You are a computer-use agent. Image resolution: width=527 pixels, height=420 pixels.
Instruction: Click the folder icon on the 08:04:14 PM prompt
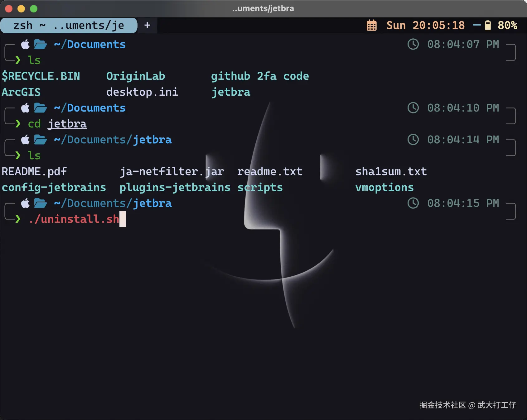click(x=41, y=140)
